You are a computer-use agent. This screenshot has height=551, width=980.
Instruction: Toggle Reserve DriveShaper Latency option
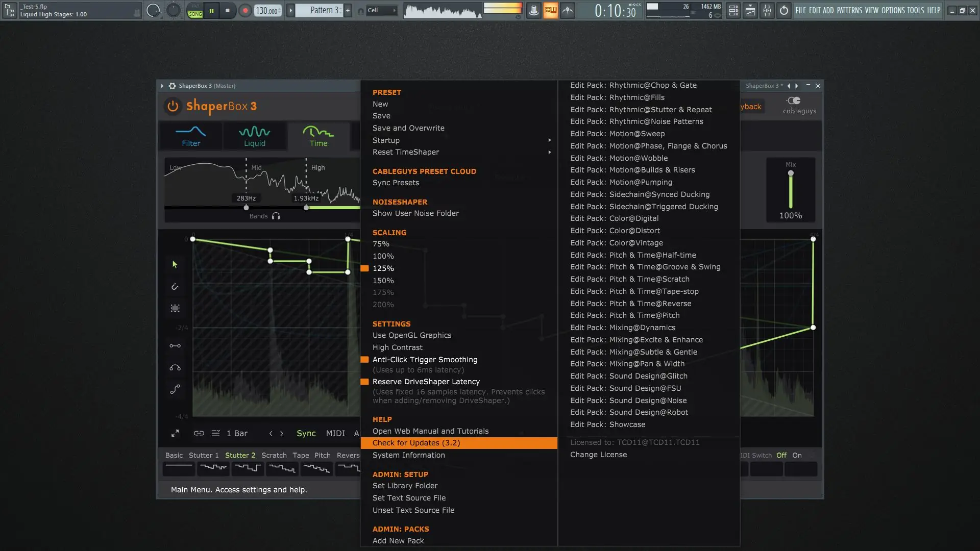click(426, 382)
